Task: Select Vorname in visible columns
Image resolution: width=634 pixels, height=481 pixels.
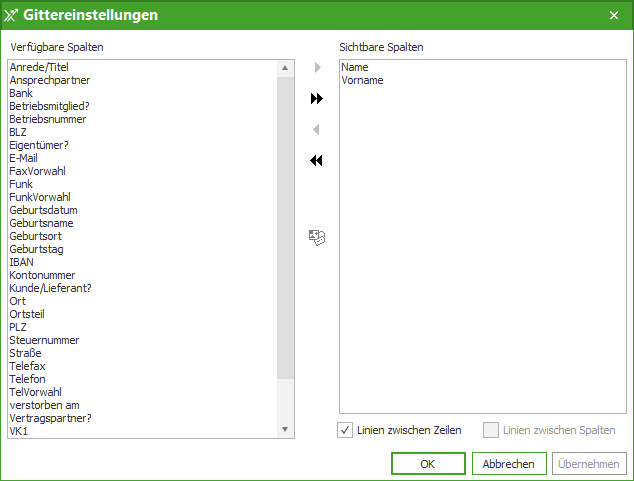Action: 362,80
